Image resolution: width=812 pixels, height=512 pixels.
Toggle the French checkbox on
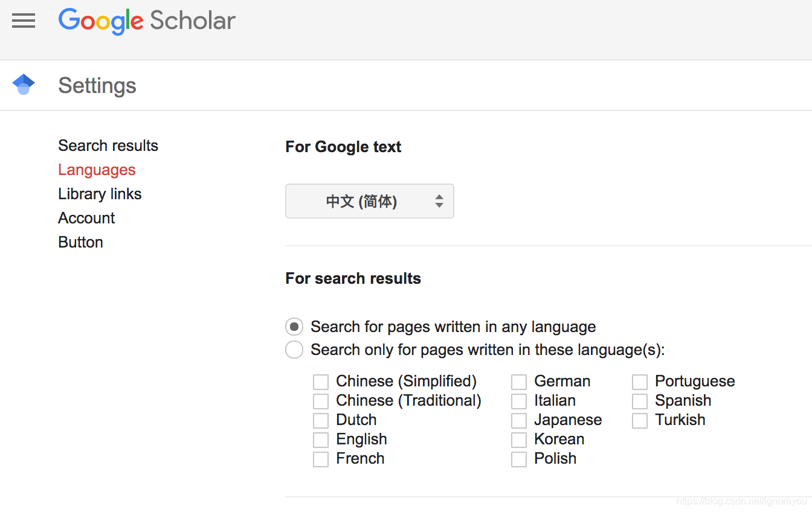pyautogui.click(x=320, y=458)
